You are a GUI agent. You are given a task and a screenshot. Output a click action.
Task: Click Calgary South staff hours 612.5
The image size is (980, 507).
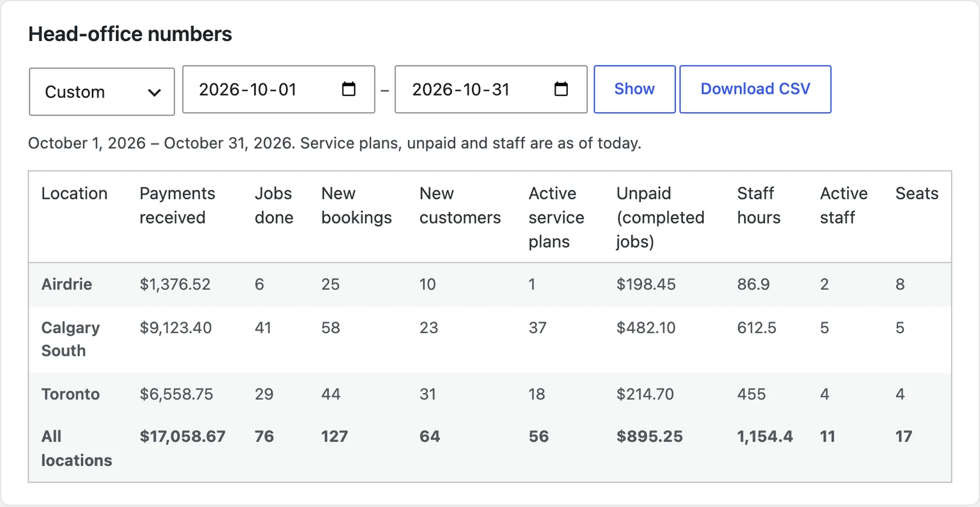coord(756,328)
